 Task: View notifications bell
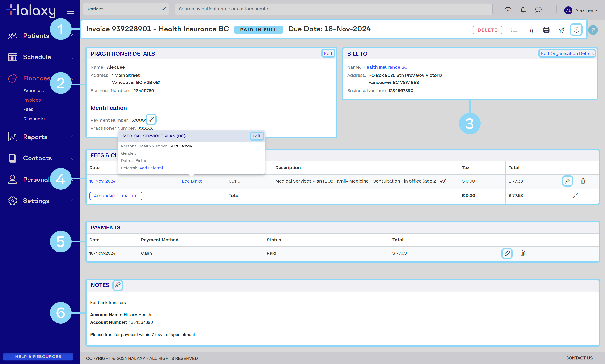[x=523, y=10]
